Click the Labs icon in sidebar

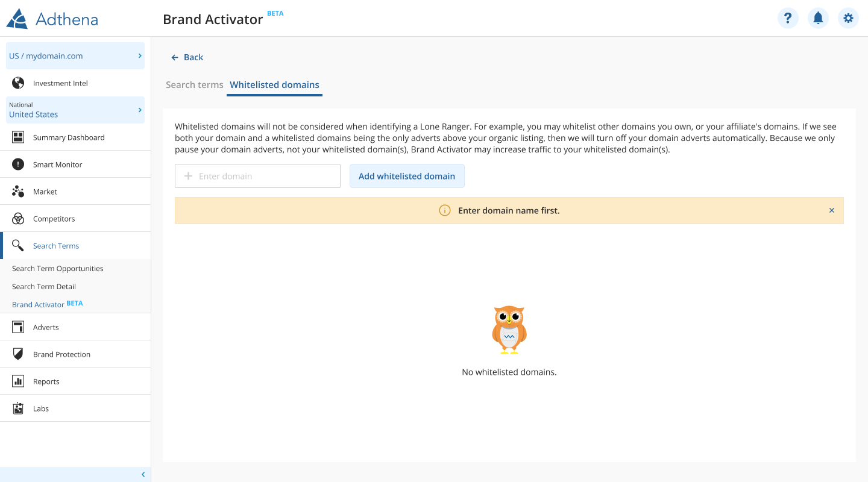[x=18, y=408]
